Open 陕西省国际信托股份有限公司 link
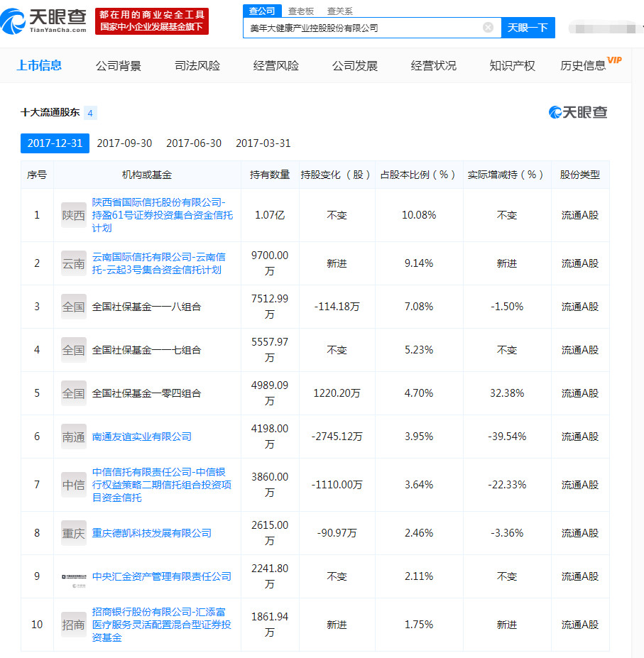Viewport: 644px width, 658px height. point(163,215)
